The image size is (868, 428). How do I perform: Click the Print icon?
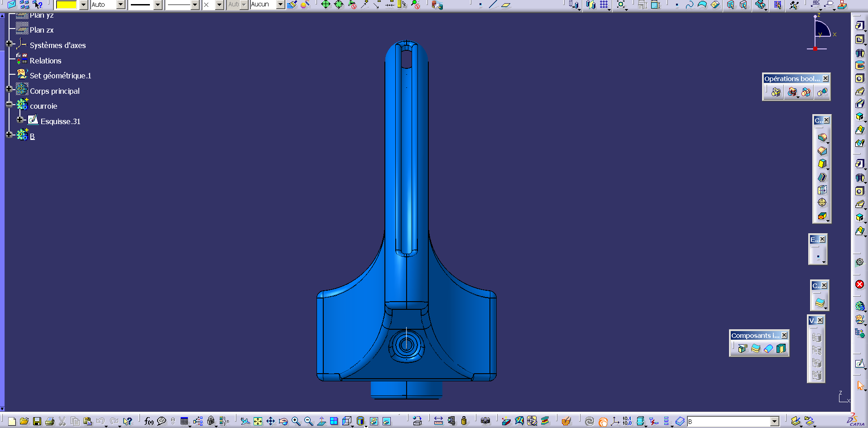tap(50, 421)
